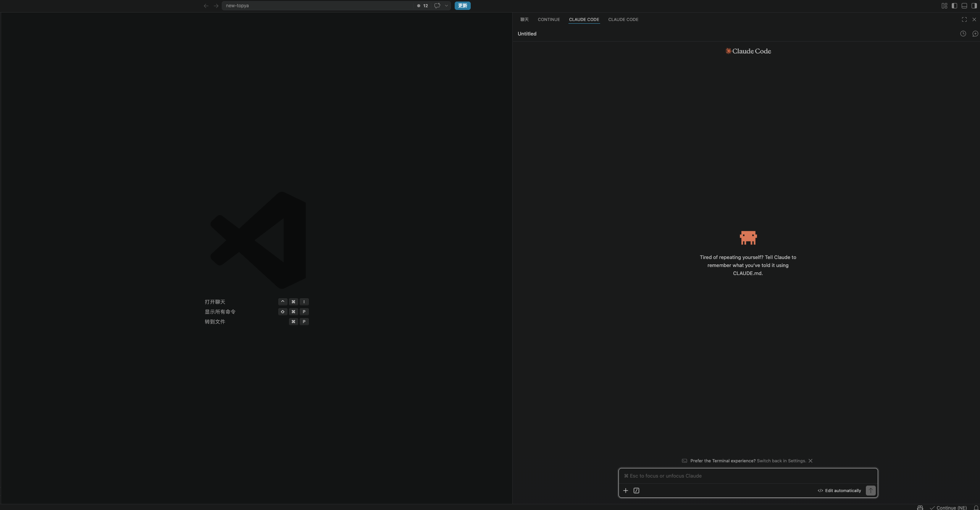980x510 pixels.
Task: Dismiss the Terminal experience banner
Action: (x=810, y=461)
